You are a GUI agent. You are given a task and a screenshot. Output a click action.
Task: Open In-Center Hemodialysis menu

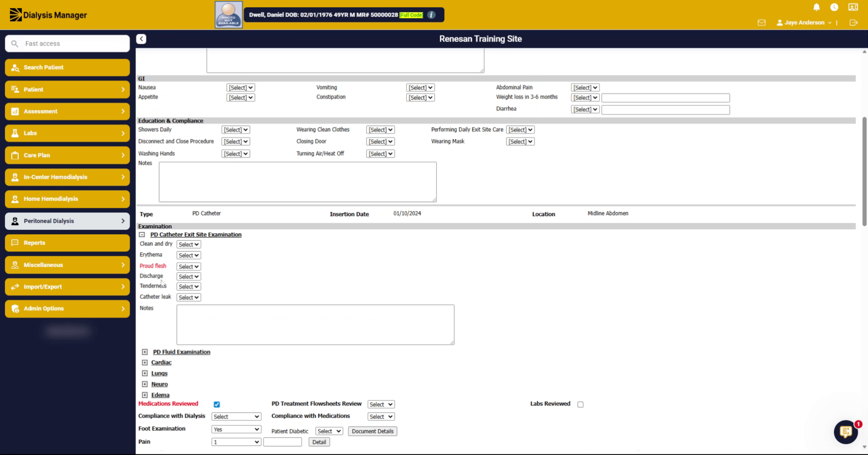[67, 177]
